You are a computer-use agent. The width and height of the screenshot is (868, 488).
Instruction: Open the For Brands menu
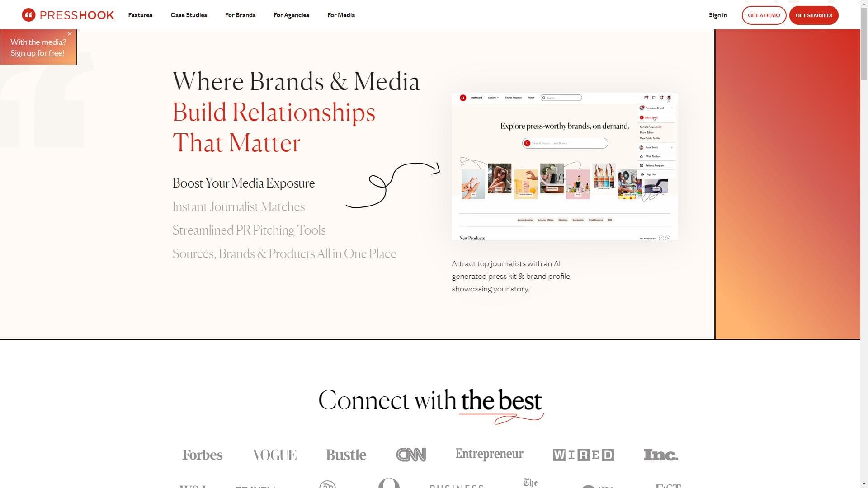[240, 15]
